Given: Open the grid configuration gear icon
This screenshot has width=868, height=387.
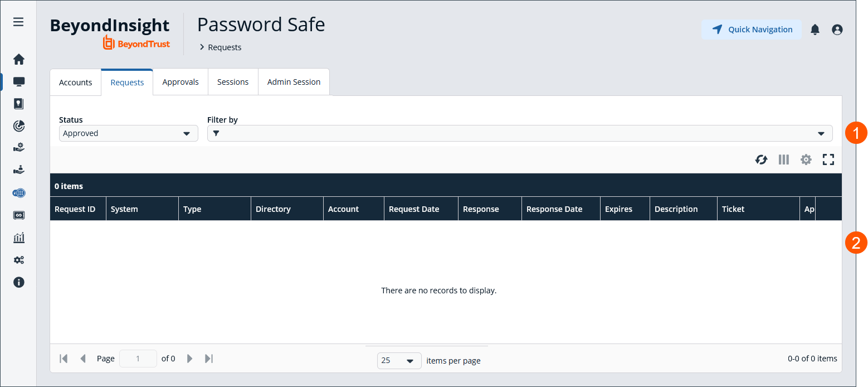Looking at the screenshot, I should (x=806, y=159).
